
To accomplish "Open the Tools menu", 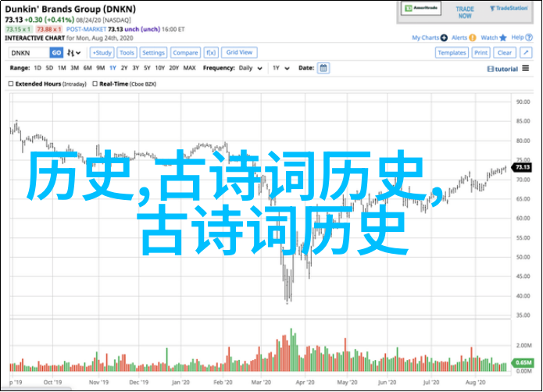I will 127,53.
